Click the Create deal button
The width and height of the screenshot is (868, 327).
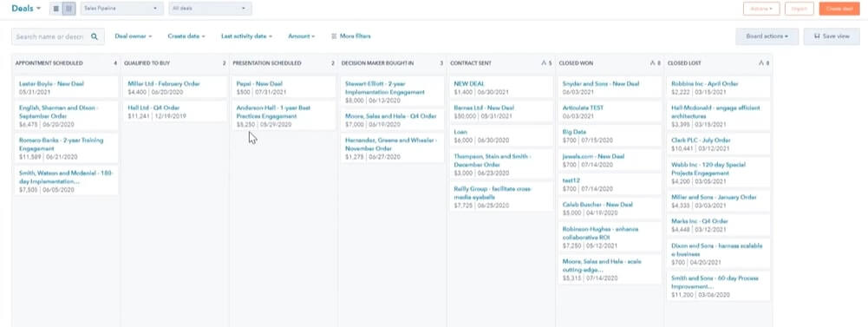pos(839,9)
